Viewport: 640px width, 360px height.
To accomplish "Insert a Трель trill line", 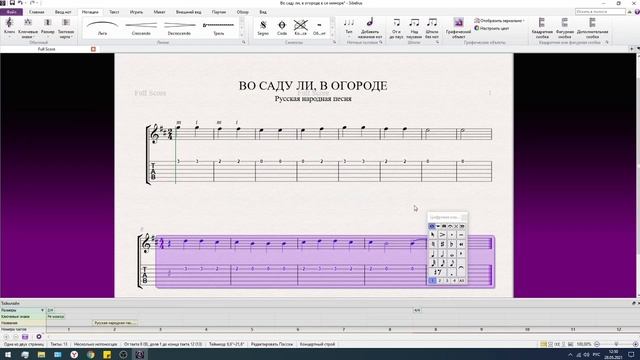I will click(218, 27).
